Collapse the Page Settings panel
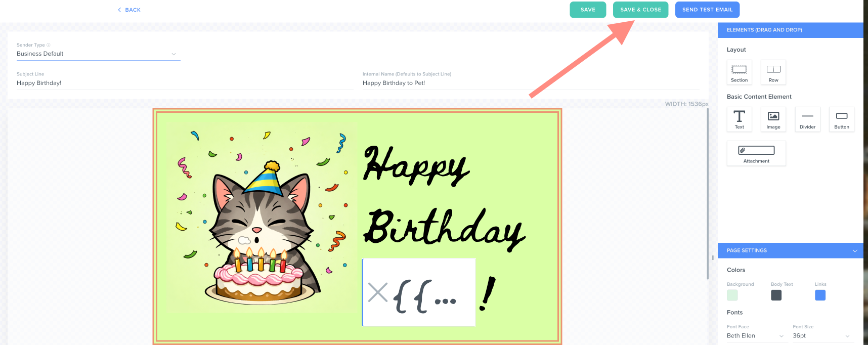The image size is (868, 345). pyautogui.click(x=855, y=251)
